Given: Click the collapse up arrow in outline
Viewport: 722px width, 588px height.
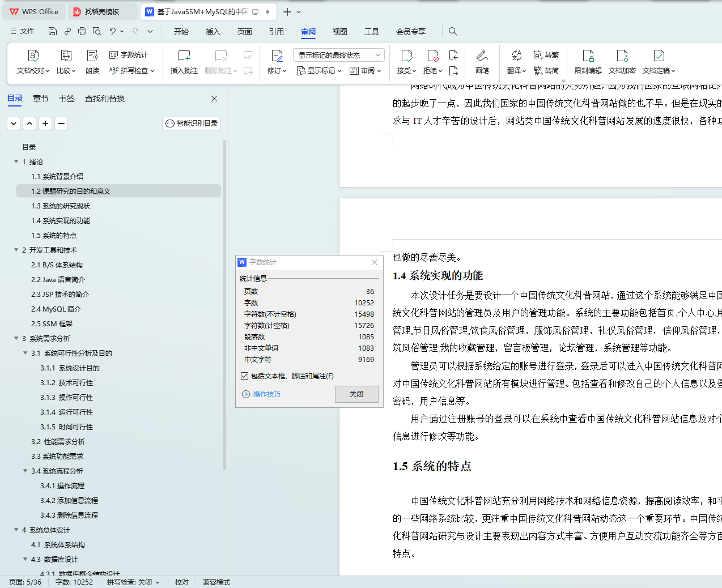Looking at the screenshot, I should pyautogui.click(x=29, y=123).
